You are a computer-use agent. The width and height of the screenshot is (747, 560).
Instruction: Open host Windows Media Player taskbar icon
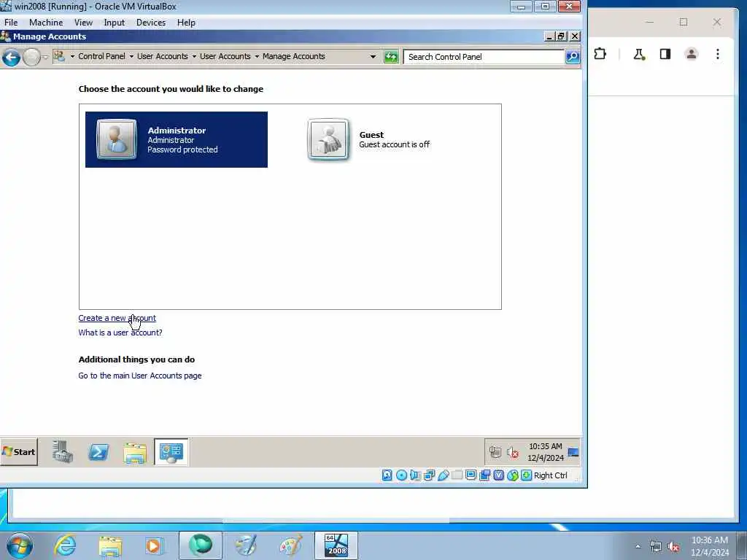[153, 545]
